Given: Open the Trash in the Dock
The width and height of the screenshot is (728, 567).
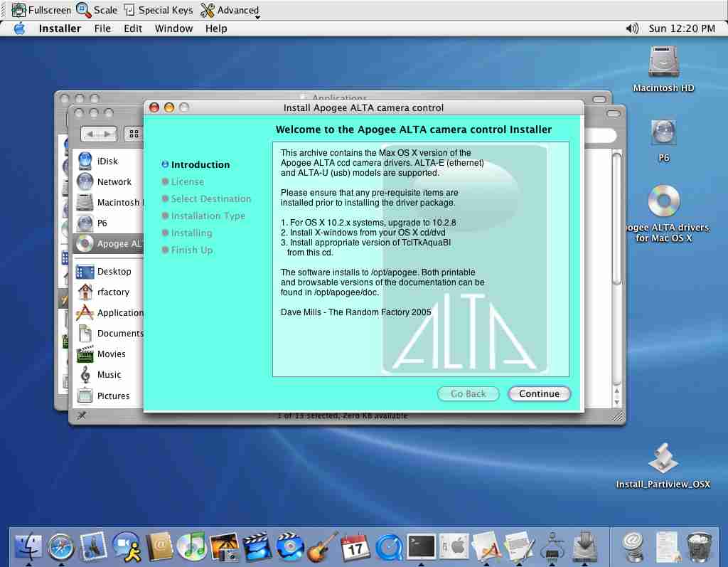Looking at the screenshot, I should click(x=700, y=546).
